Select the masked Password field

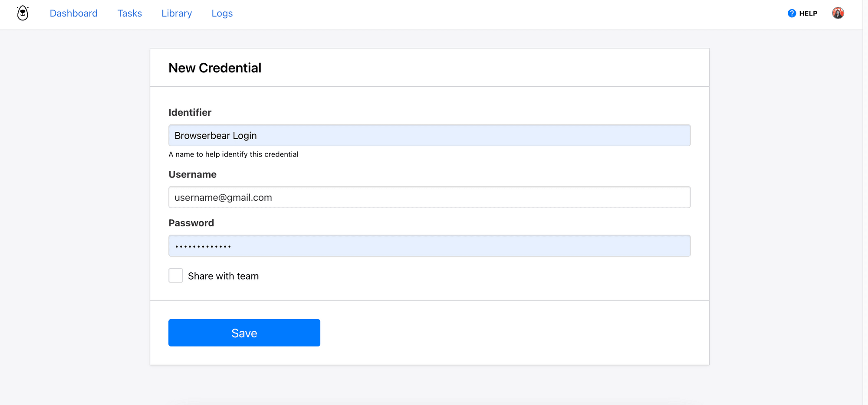(429, 245)
